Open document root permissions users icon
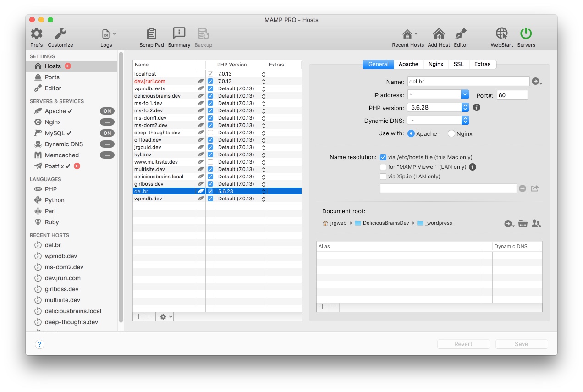The image size is (583, 392). [x=536, y=224]
